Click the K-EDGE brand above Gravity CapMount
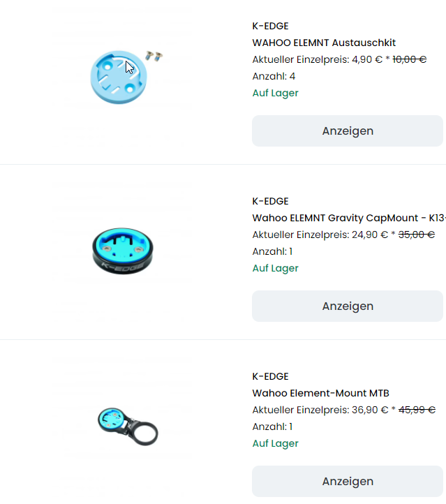This screenshot has height=504, width=446. [x=270, y=201]
